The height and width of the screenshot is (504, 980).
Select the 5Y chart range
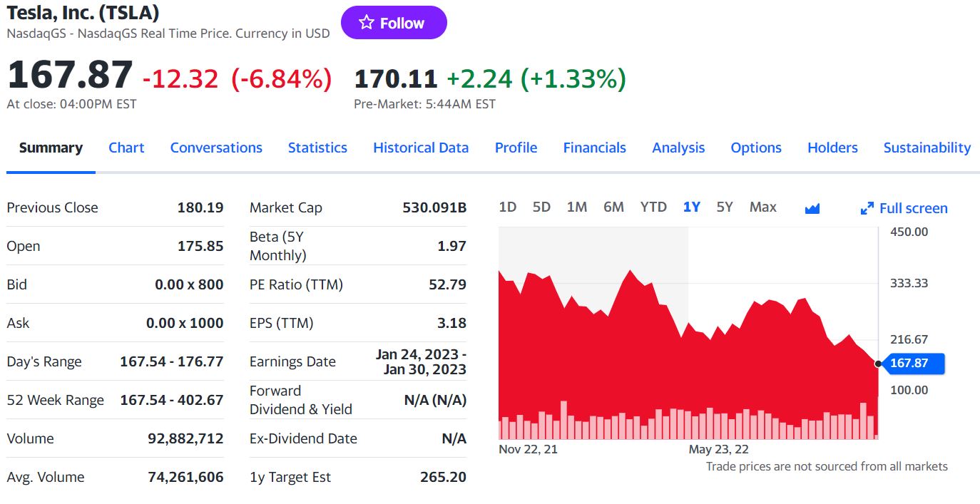(x=725, y=207)
